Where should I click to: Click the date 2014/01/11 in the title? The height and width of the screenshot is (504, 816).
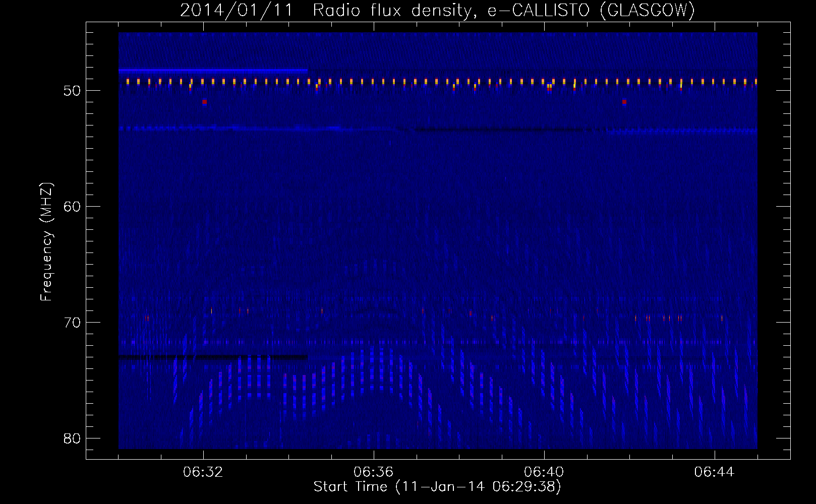pos(236,11)
